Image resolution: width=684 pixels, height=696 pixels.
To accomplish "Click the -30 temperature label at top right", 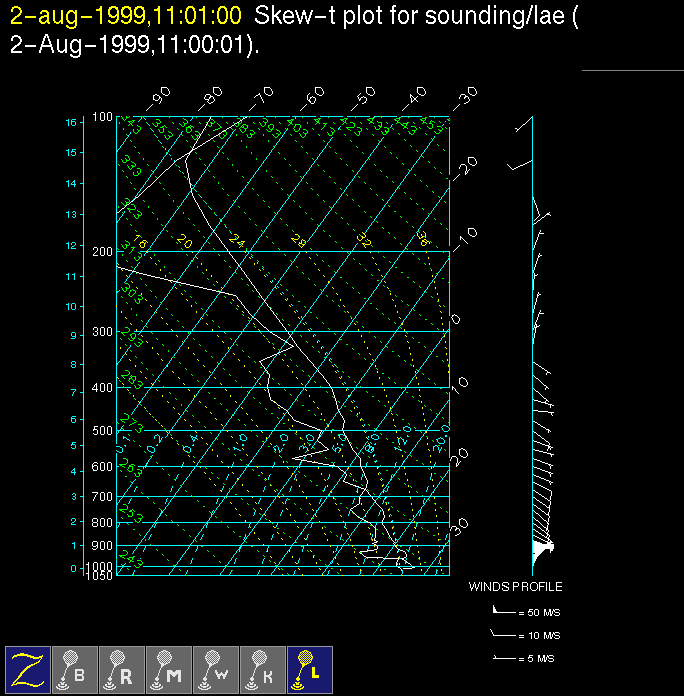I will [464, 98].
